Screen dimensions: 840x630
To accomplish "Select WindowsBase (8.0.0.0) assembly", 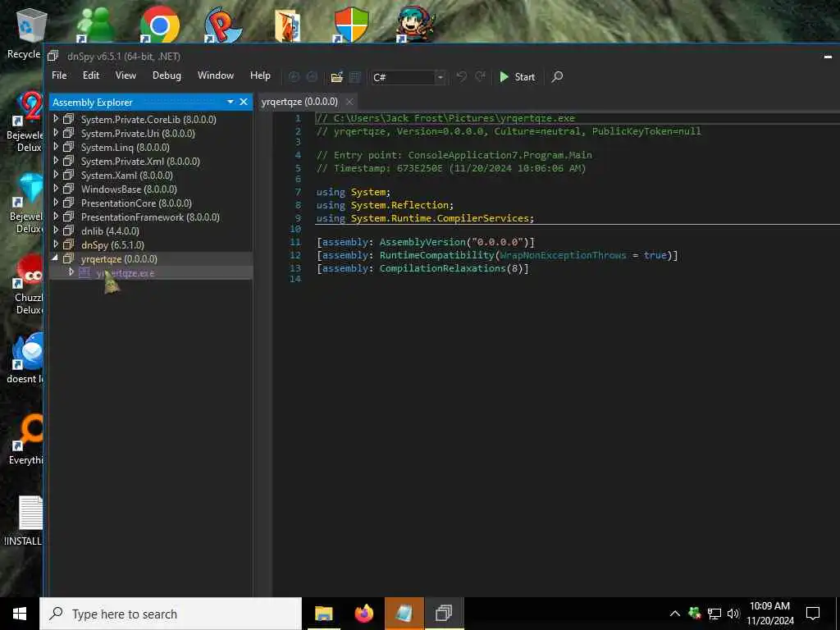I will [x=129, y=189].
